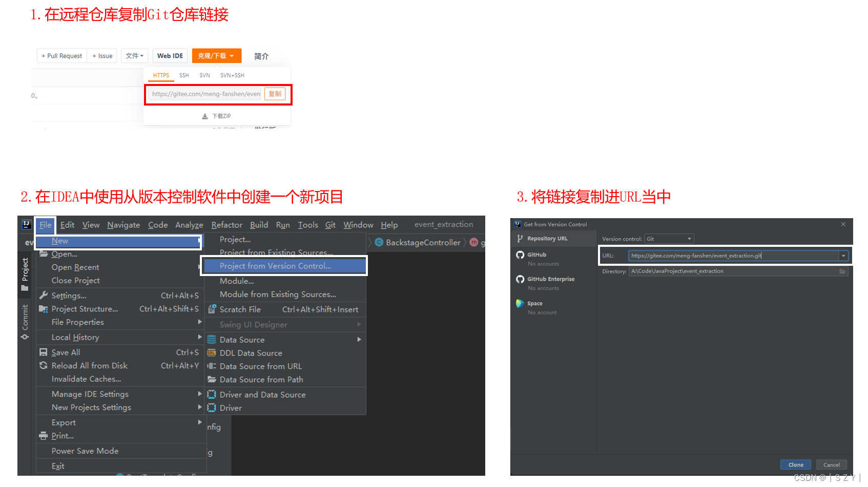
Task: Click the Space logo icon
Action: [x=520, y=303]
